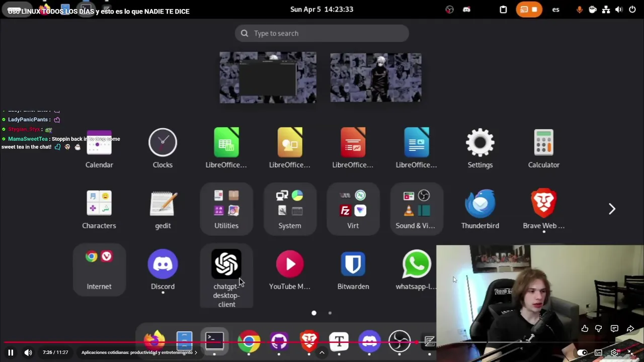Open the Utilities app folder
This screenshot has height=362, width=644.
pos(226,209)
